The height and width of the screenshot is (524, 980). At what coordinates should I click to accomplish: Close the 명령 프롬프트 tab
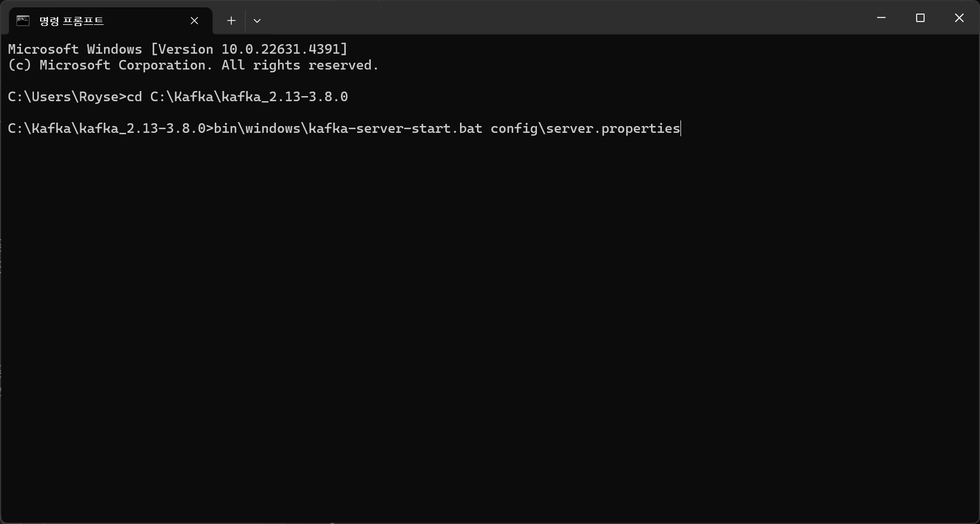coord(194,21)
